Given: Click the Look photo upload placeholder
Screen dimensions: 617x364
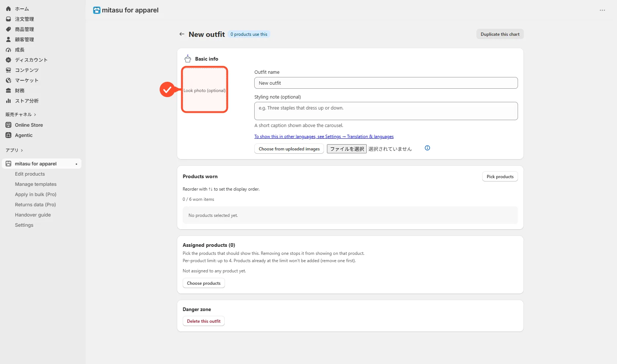Looking at the screenshot, I should 205,90.
